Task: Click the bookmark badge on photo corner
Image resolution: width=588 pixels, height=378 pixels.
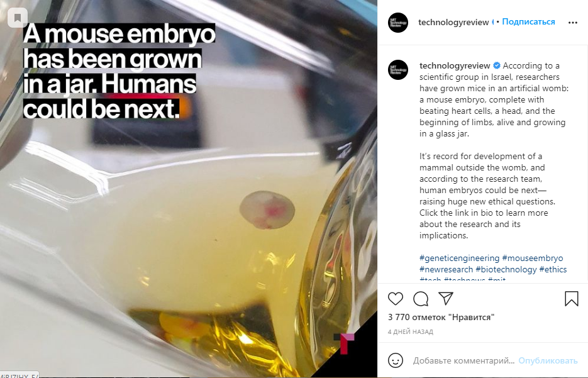Action: (x=17, y=17)
